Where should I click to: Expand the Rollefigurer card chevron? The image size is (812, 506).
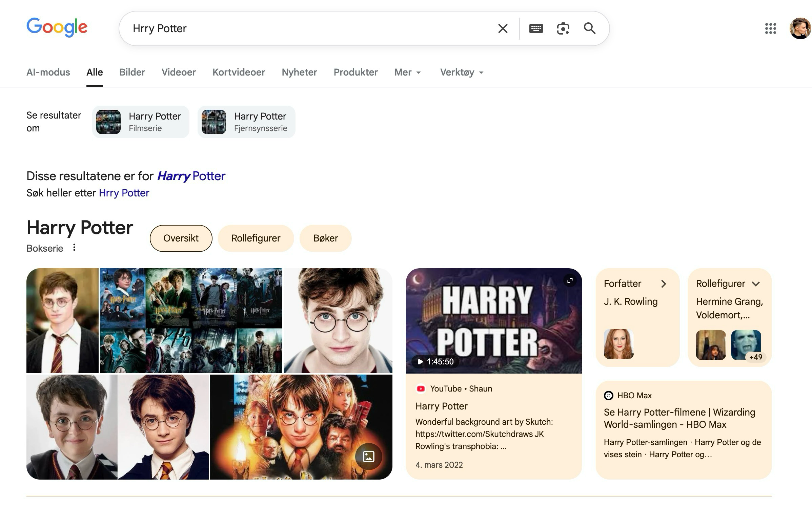click(x=756, y=284)
